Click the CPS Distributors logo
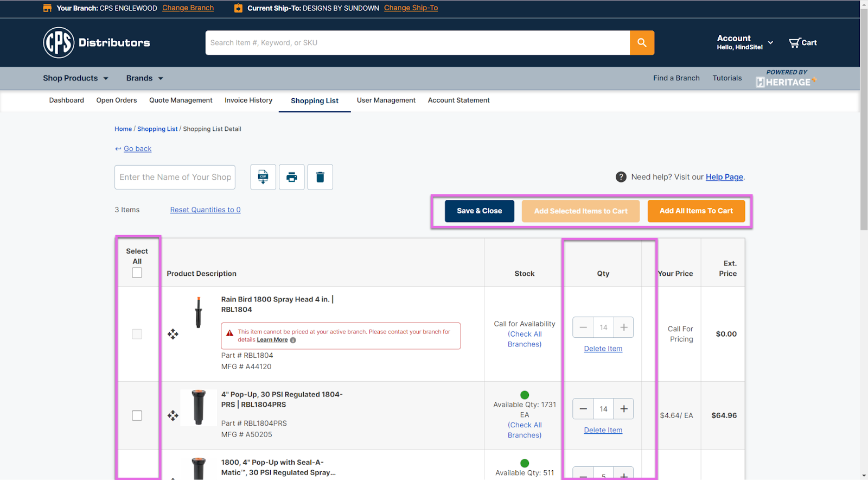Viewport: 868px width, 480px height. [97, 42]
